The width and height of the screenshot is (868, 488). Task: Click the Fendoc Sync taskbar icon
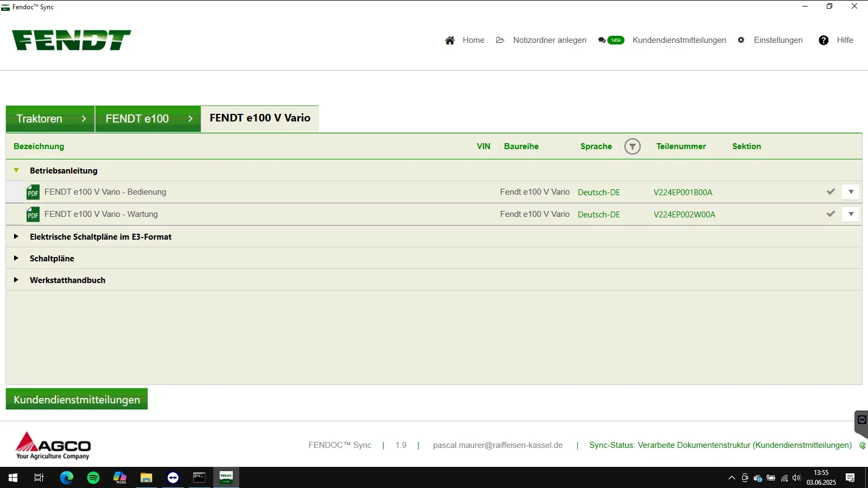(x=226, y=478)
